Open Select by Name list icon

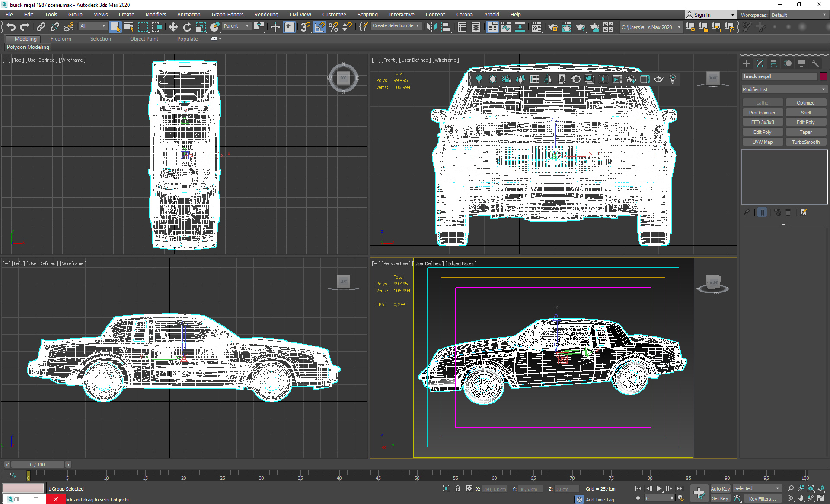pyautogui.click(x=129, y=27)
